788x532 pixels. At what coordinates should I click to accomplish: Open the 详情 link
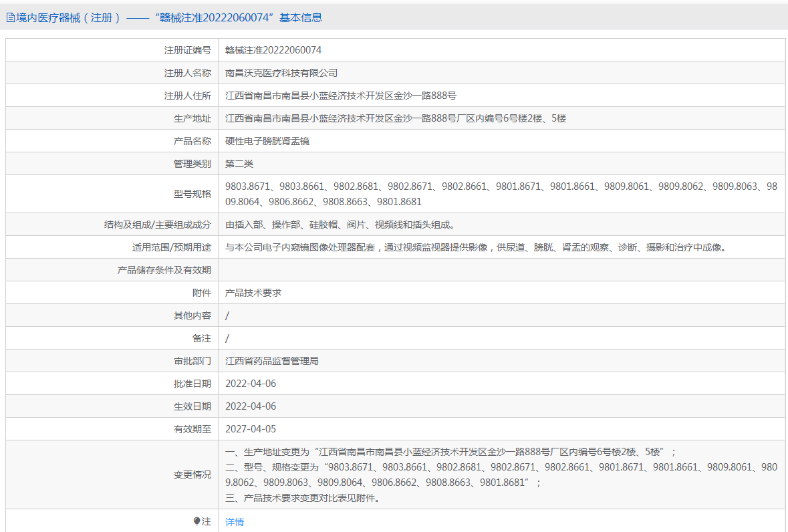(235, 522)
